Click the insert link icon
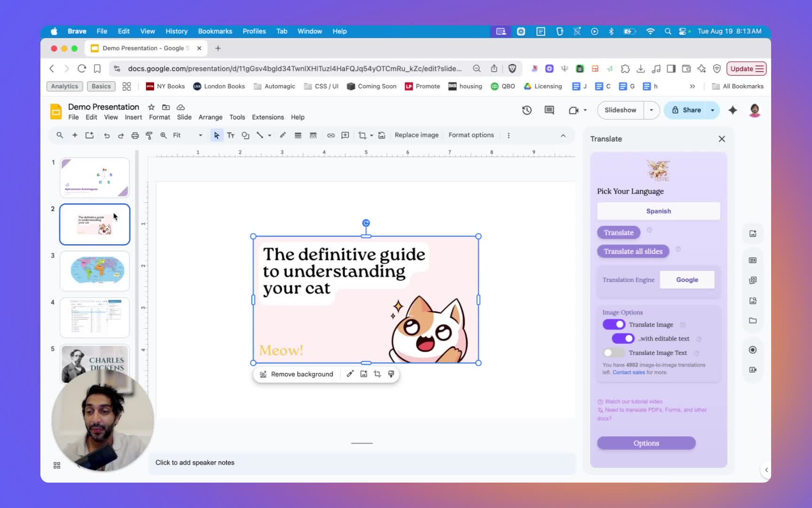This screenshot has height=508, width=812. tap(331, 135)
